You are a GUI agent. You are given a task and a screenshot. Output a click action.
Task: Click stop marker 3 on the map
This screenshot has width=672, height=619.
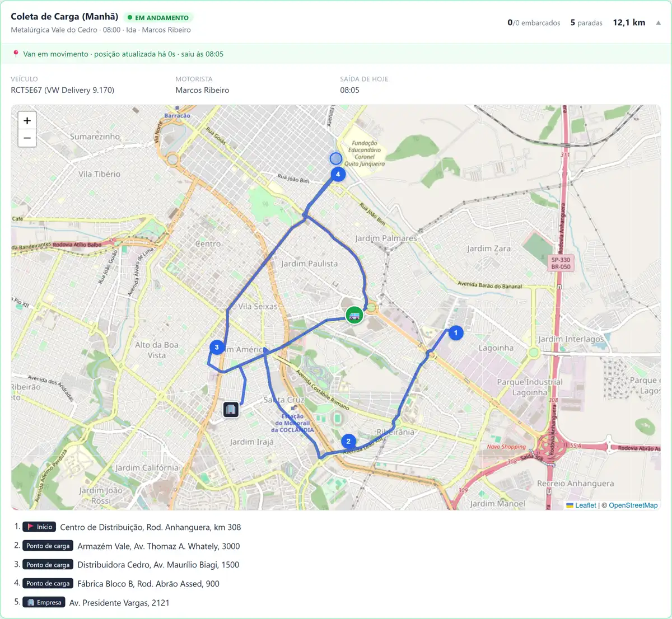click(217, 347)
